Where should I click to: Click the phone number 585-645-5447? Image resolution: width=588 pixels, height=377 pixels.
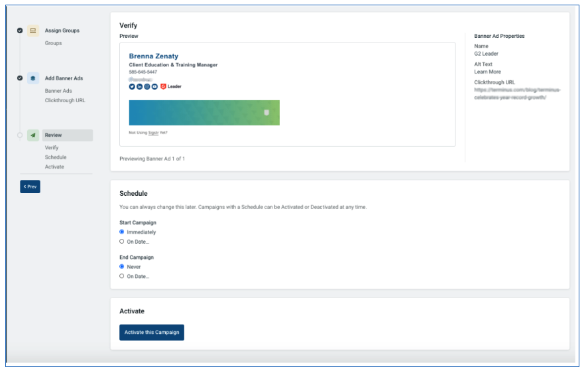click(143, 72)
